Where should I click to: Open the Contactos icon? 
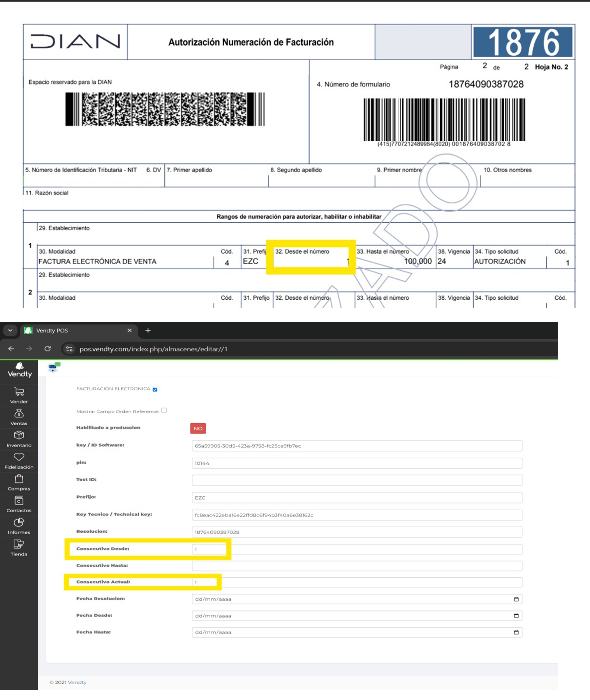click(19, 501)
